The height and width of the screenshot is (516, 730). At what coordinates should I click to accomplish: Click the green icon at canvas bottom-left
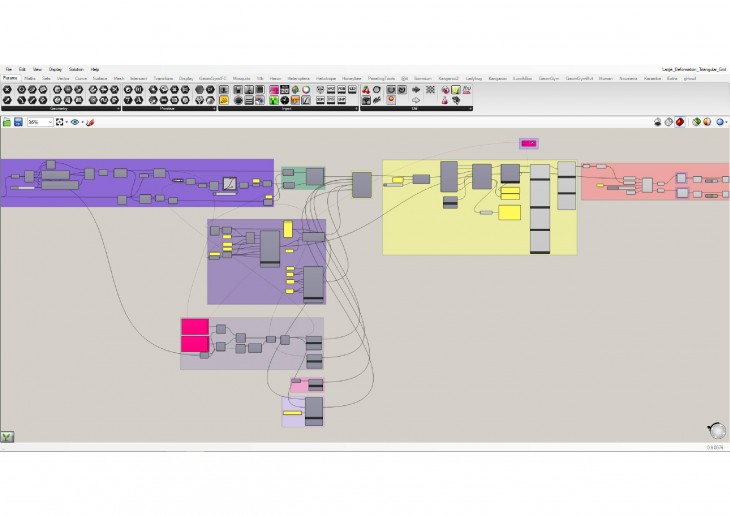click(7, 437)
